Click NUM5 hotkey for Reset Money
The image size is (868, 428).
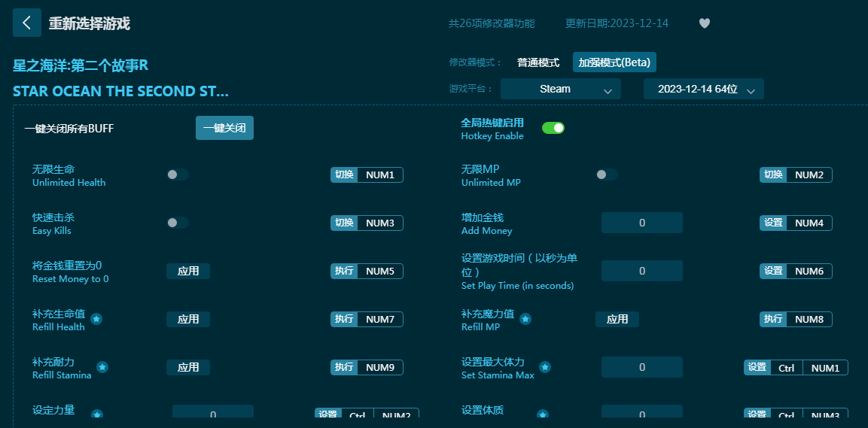(x=380, y=271)
